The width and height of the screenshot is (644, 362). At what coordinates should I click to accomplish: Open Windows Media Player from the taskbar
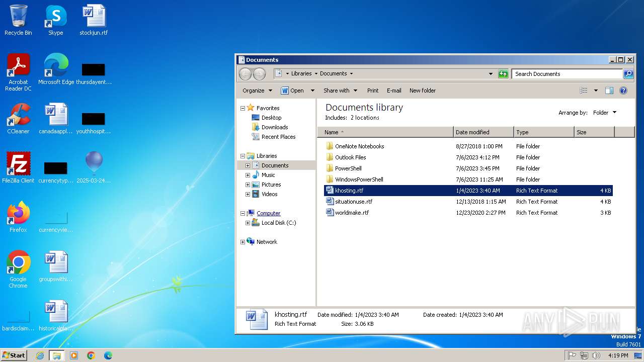pyautogui.click(x=74, y=355)
